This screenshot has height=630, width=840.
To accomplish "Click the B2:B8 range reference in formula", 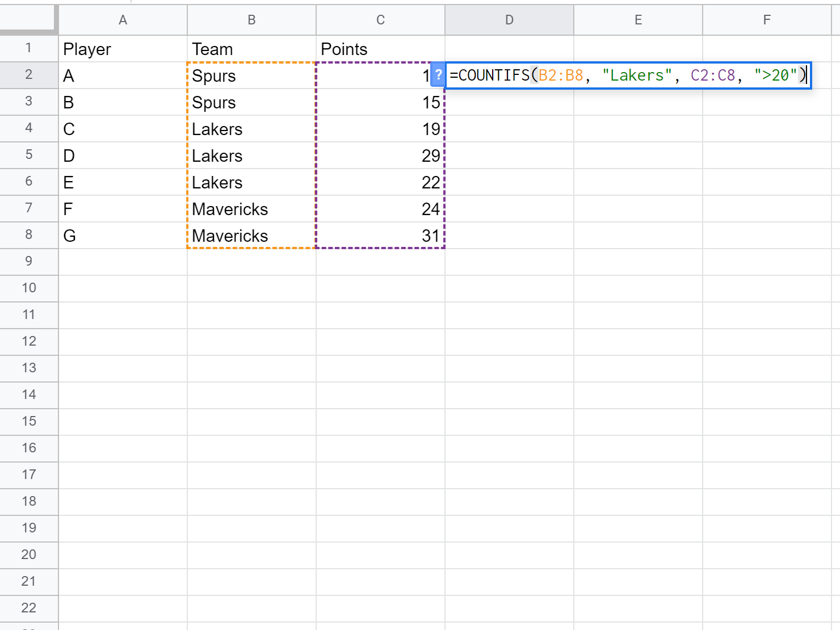I will [559, 75].
